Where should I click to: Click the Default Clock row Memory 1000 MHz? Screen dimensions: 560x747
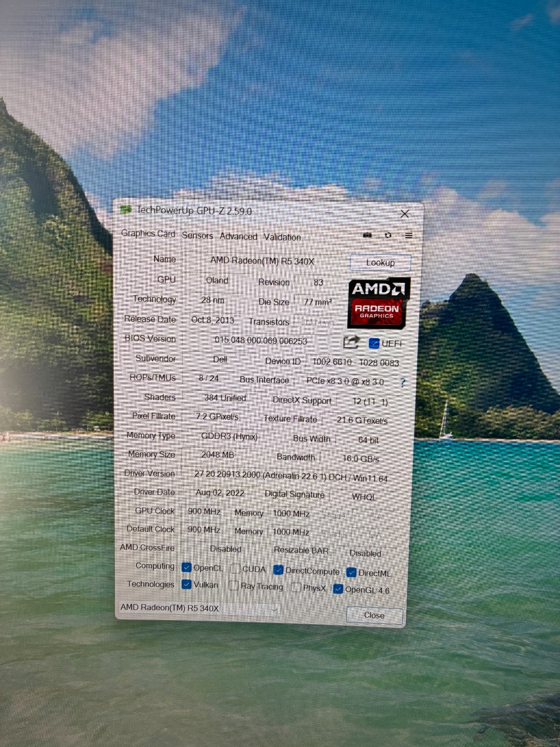point(291,532)
